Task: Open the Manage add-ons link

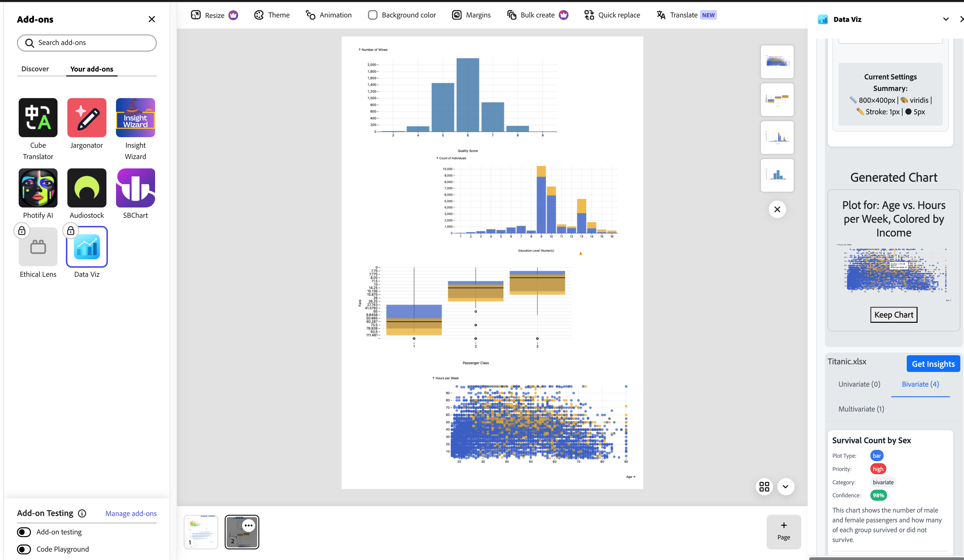Action: [x=131, y=513]
